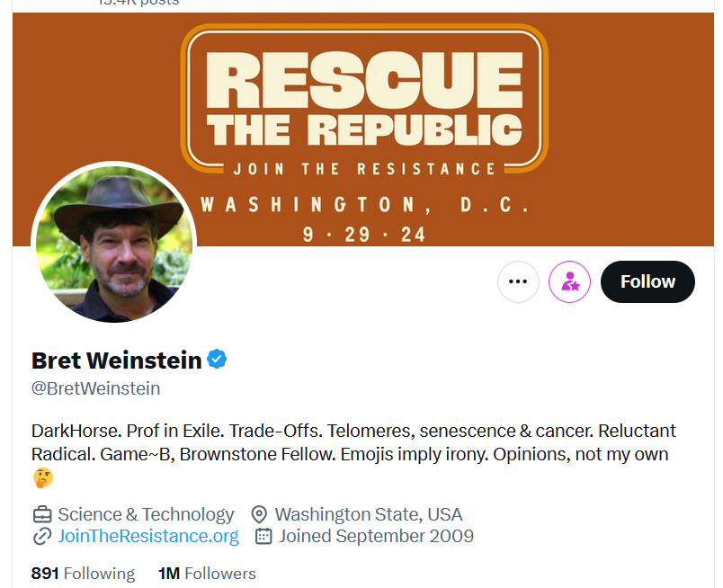Click the calendar icon beside the join date
The width and height of the screenshot is (723, 588).
point(263,537)
